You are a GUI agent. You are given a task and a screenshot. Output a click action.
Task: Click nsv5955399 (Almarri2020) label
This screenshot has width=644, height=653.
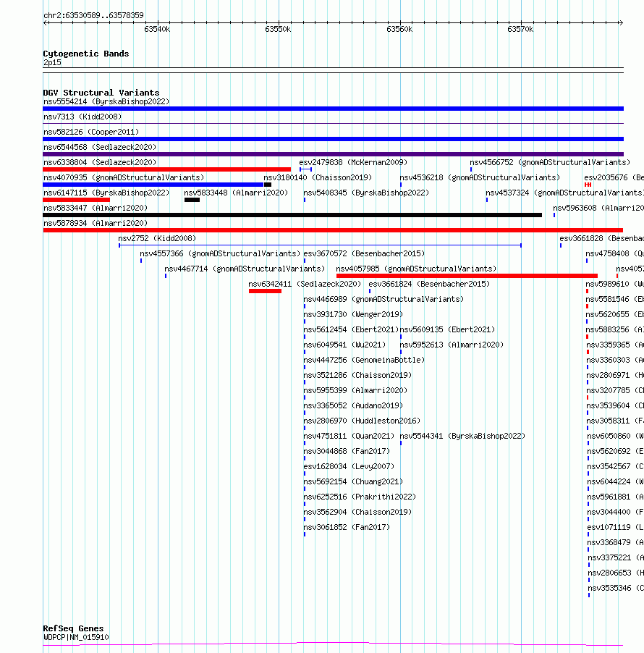(355, 390)
